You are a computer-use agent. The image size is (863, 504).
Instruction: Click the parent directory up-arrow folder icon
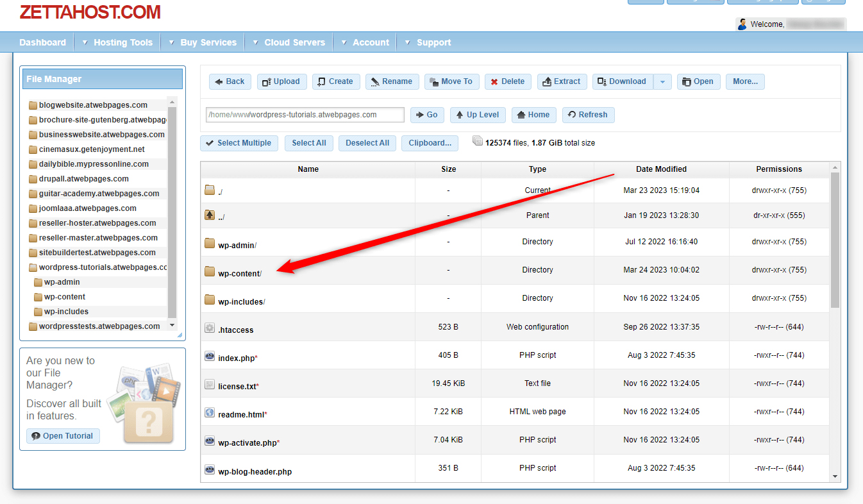pyautogui.click(x=210, y=215)
